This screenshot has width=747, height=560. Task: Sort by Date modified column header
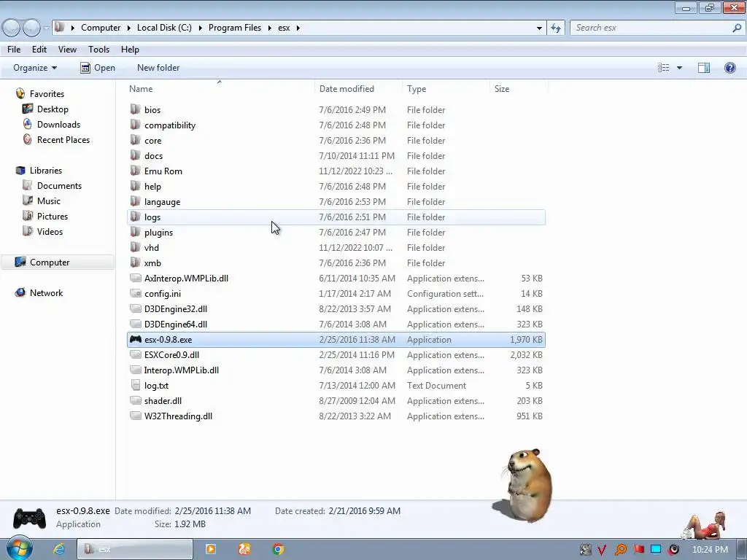[x=359, y=88]
